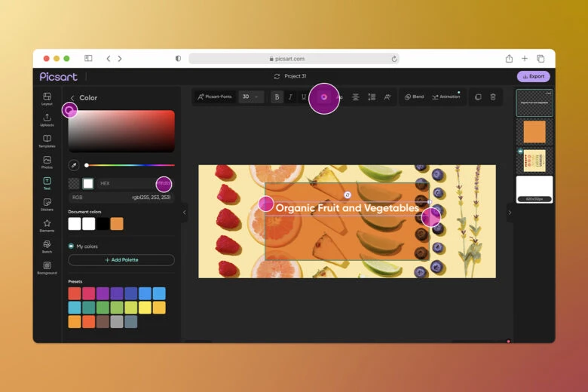This screenshot has width=588, height=392.
Task: Go forward in browser history
Action: click(120, 59)
